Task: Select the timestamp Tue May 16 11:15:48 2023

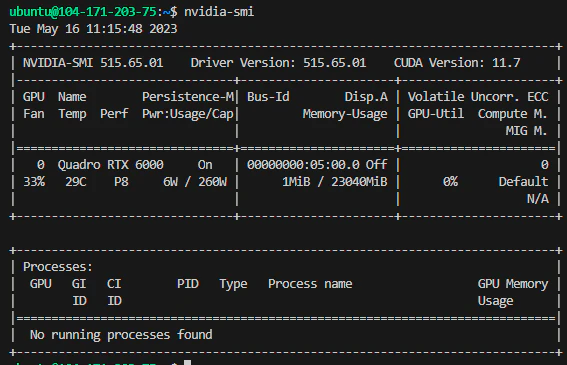Action: coord(93,29)
